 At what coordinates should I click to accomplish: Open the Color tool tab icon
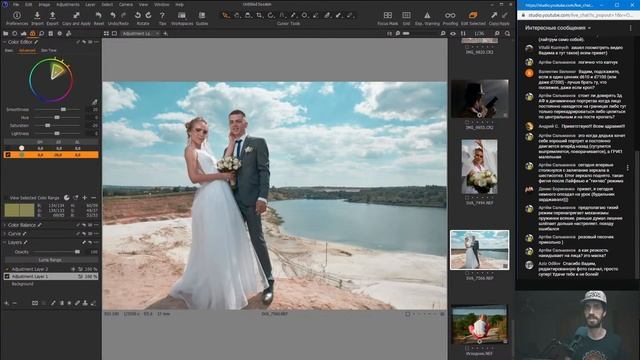pyautogui.click(x=33, y=33)
